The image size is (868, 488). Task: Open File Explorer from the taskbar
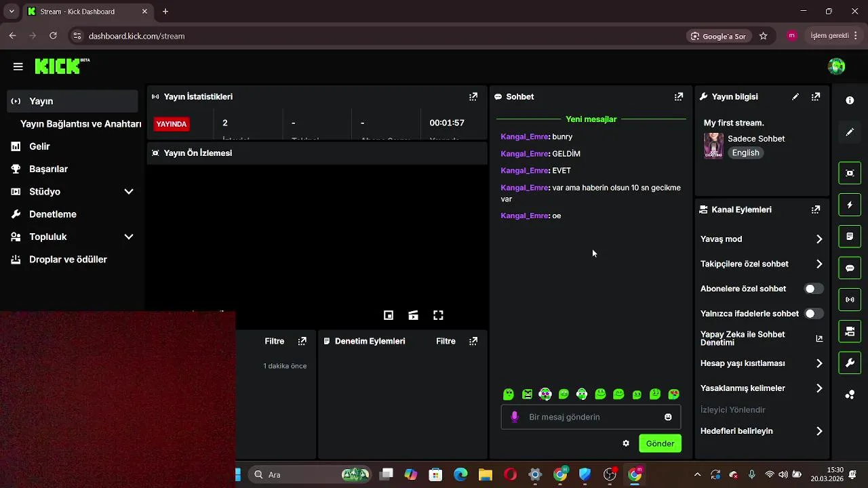coord(485,474)
